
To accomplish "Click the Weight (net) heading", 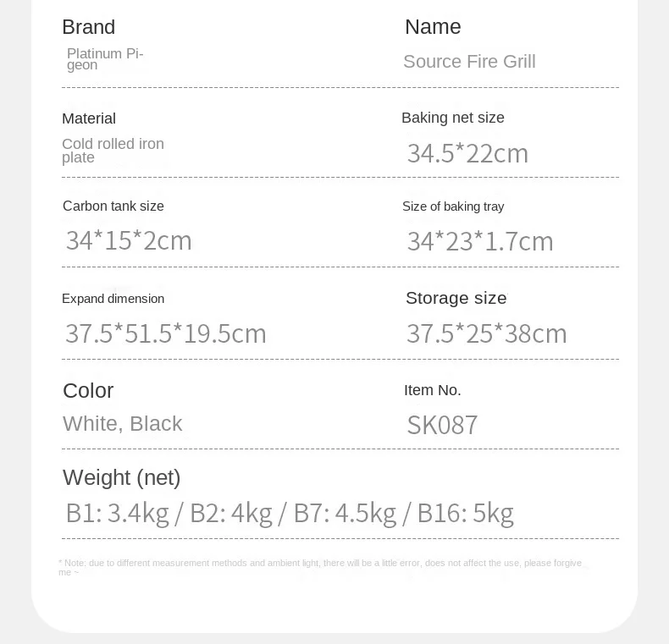I will pyautogui.click(x=122, y=477).
